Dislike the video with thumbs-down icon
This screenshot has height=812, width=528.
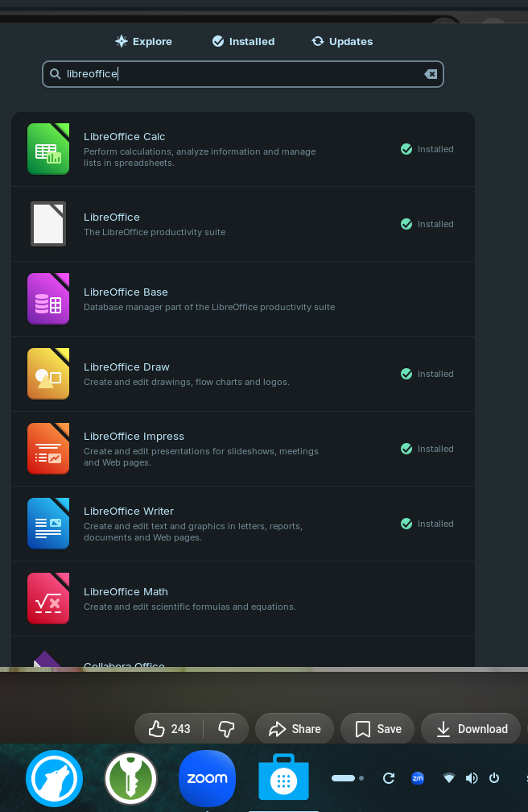point(226,728)
